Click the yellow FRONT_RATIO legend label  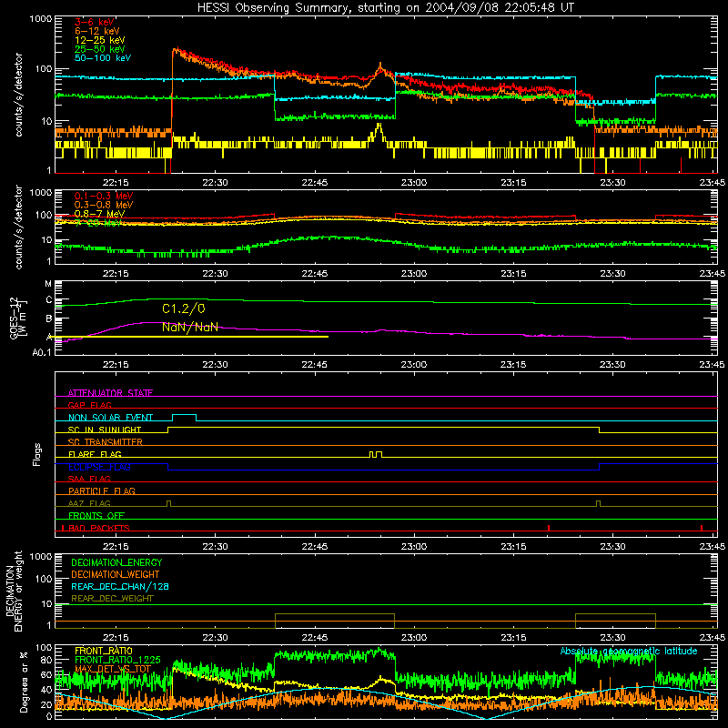tap(104, 651)
